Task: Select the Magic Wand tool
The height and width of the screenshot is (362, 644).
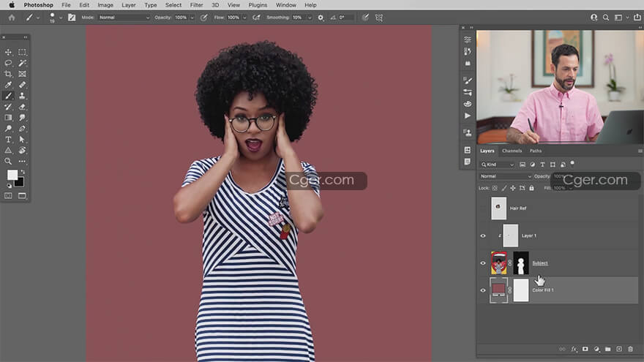Action: tap(22, 63)
